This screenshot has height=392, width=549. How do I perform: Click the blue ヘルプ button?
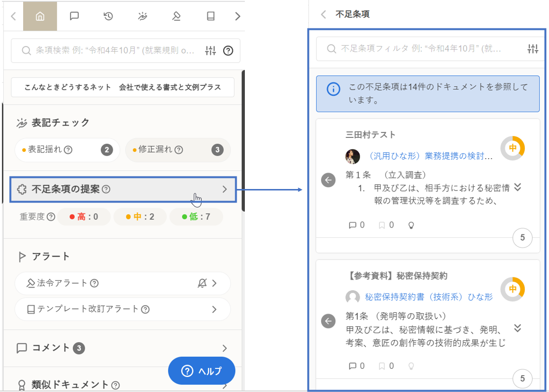tap(201, 371)
